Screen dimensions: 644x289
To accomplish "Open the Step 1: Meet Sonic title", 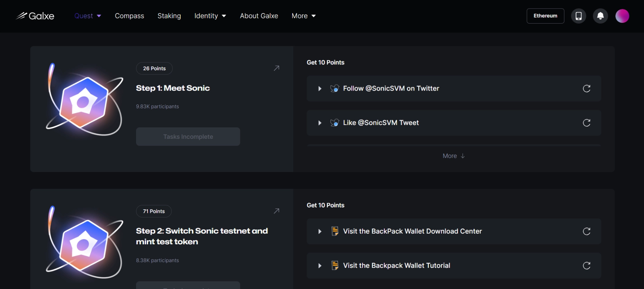I will [x=173, y=88].
